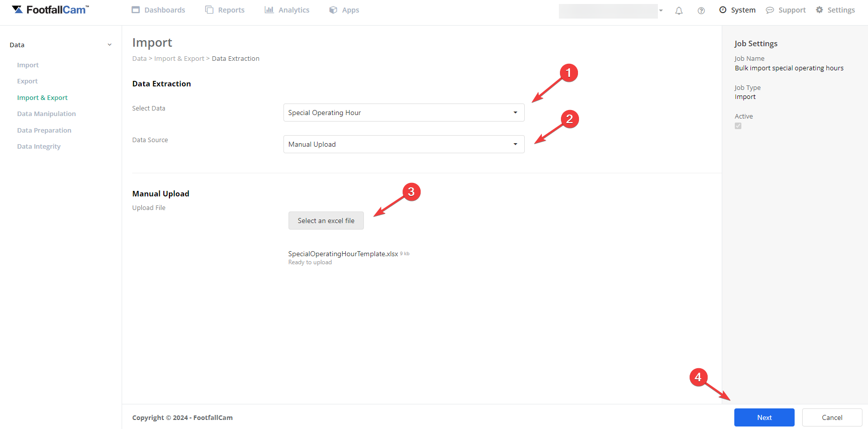Screen dimensions: 868x429
Task: Go to Data Manipulation in sidebar
Action: [x=46, y=114]
